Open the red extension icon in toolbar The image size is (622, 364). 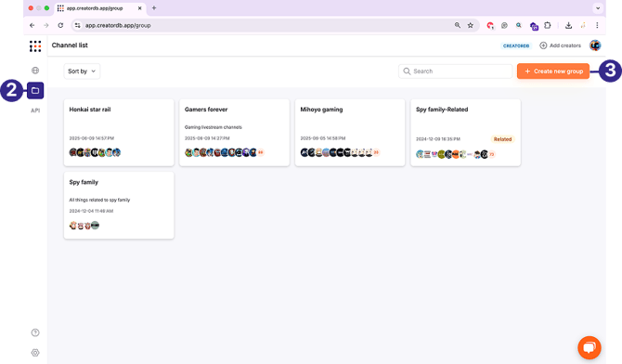point(490,26)
